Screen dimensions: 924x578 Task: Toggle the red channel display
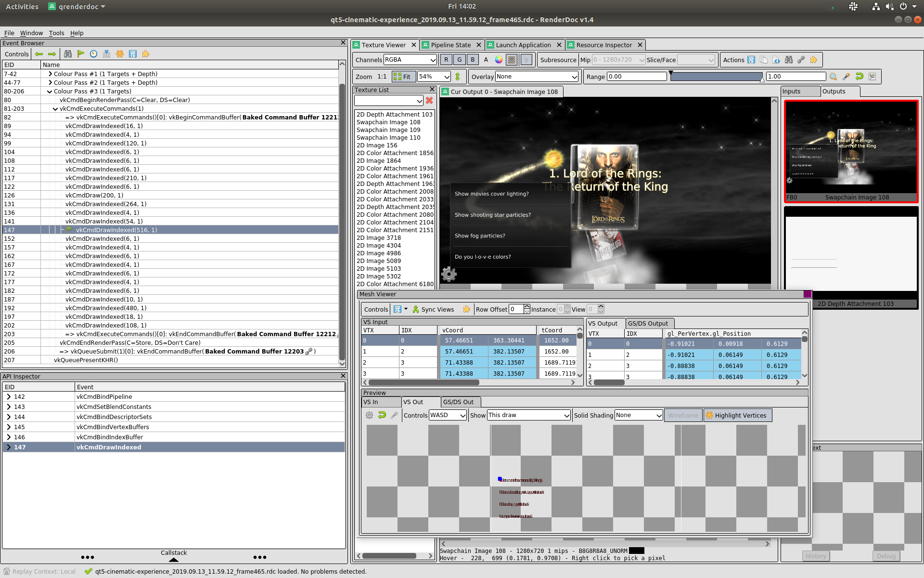point(446,59)
